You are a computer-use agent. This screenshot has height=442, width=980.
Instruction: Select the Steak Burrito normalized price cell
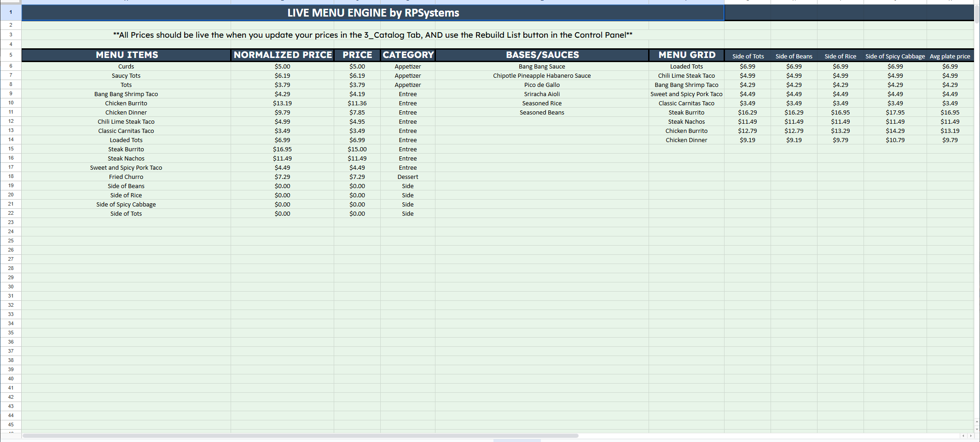click(282, 149)
